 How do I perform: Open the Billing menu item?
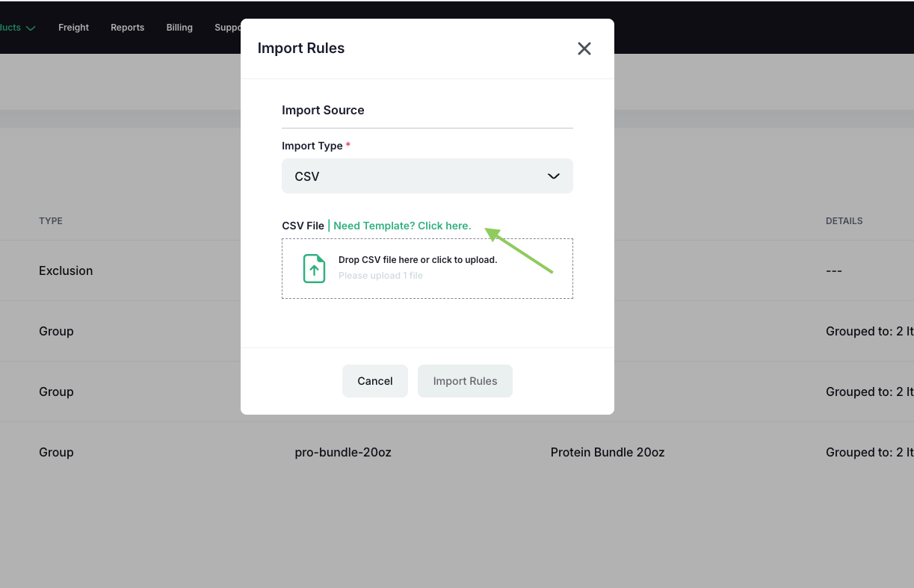[x=179, y=28]
